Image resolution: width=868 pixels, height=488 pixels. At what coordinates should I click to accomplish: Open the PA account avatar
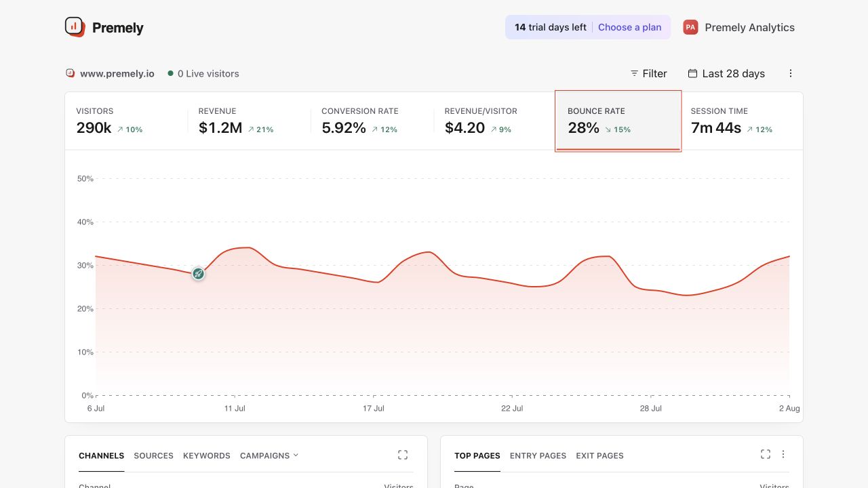click(x=690, y=27)
